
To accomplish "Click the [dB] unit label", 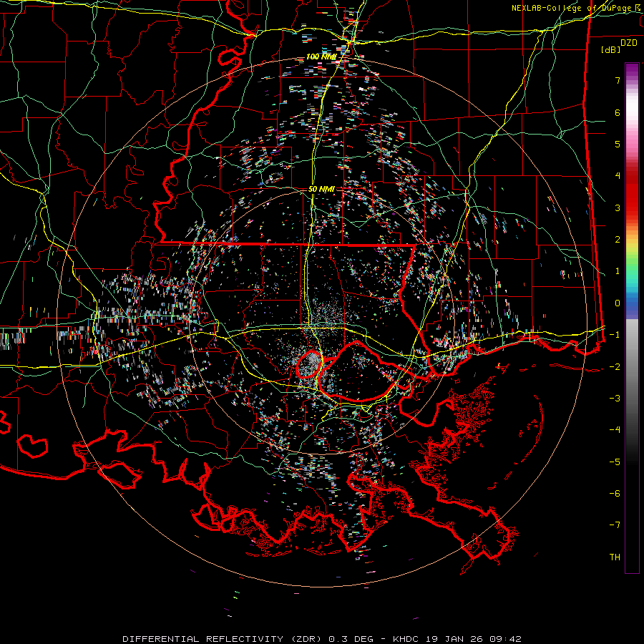I will click(x=611, y=49).
